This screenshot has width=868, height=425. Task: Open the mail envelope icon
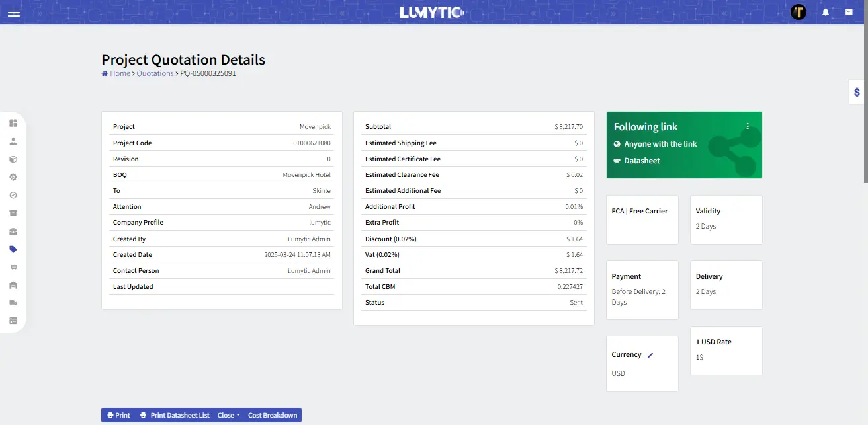(848, 12)
